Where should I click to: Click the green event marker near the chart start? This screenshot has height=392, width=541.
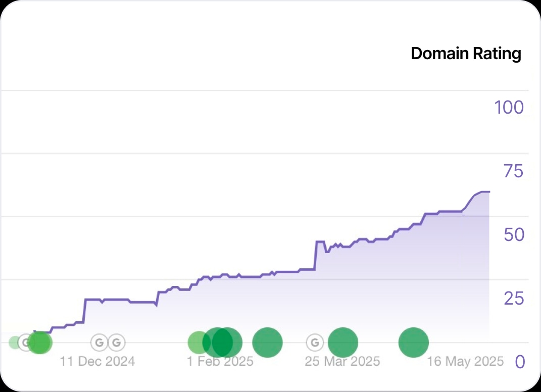(x=40, y=342)
